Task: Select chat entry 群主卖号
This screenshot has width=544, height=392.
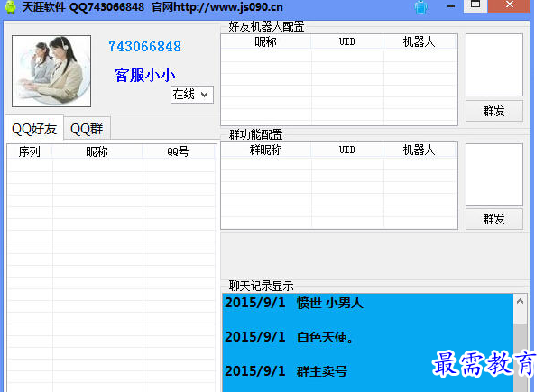Action: tap(286, 371)
